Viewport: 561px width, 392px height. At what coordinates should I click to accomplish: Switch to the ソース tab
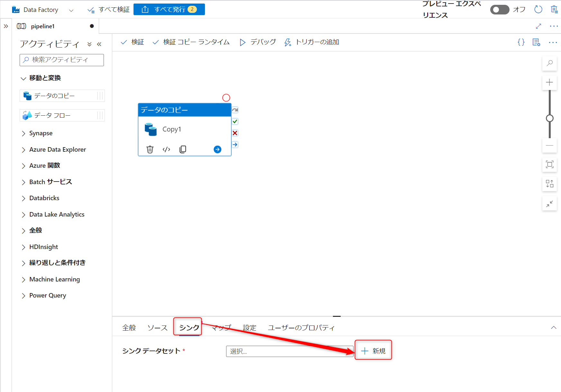tap(157, 328)
